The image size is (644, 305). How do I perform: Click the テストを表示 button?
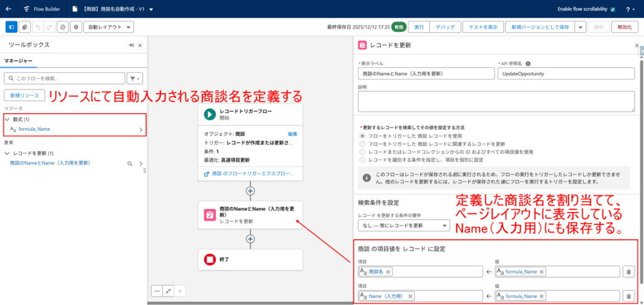point(483,27)
